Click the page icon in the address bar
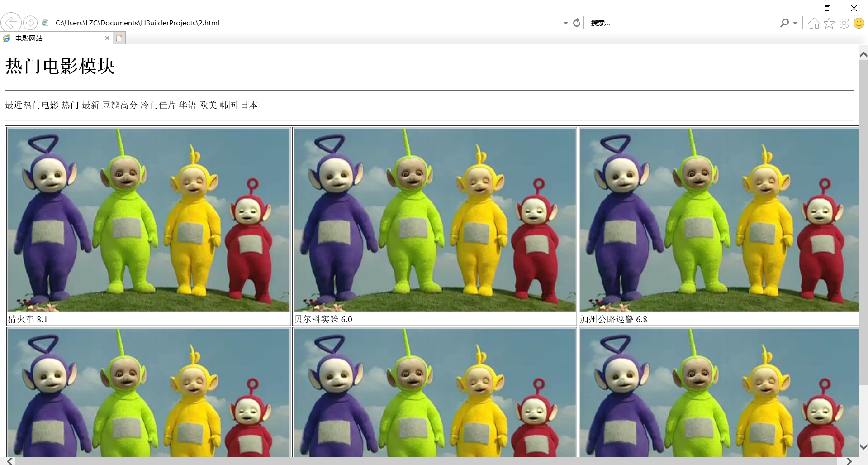Image resolution: width=868 pixels, height=465 pixels. click(45, 23)
